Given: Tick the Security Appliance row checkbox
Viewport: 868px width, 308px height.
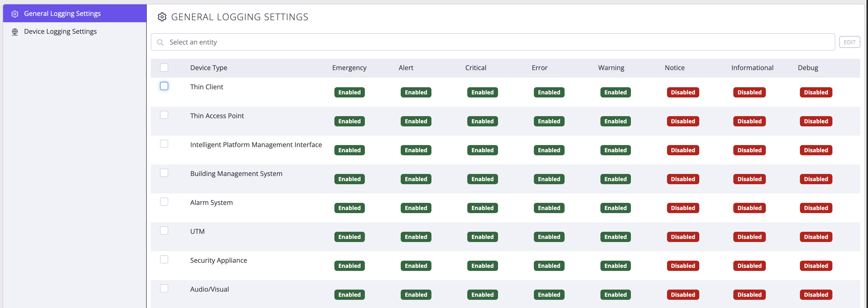Looking at the screenshot, I should click(x=164, y=260).
